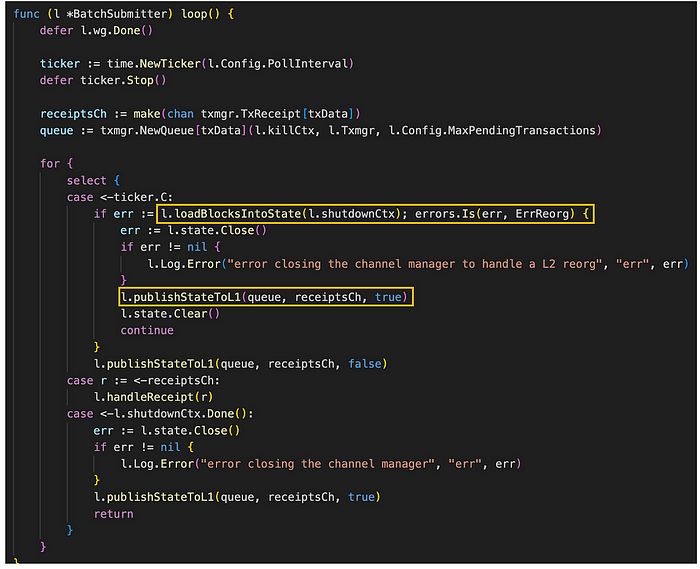Image resolution: width=700 pixels, height=569 pixels.
Task: Click the l.handleReceipt(r) call
Action: 154,397
